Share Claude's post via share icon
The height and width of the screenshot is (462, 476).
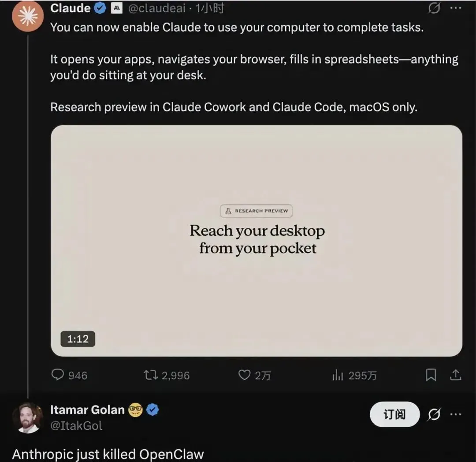coord(455,375)
